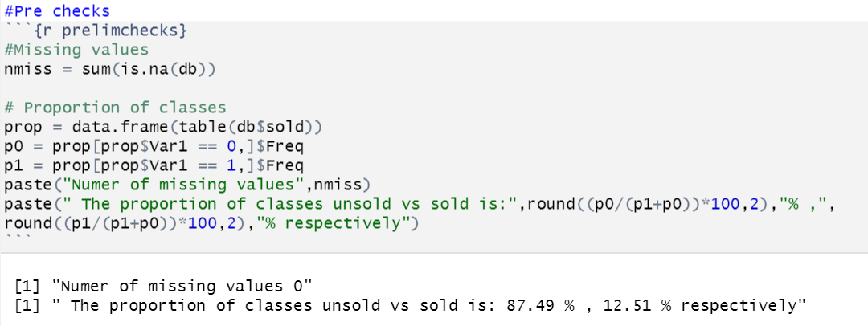This screenshot has height=326, width=868.
Task: Click the '#Missing values' comment
Action: click(x=76, y=50)
